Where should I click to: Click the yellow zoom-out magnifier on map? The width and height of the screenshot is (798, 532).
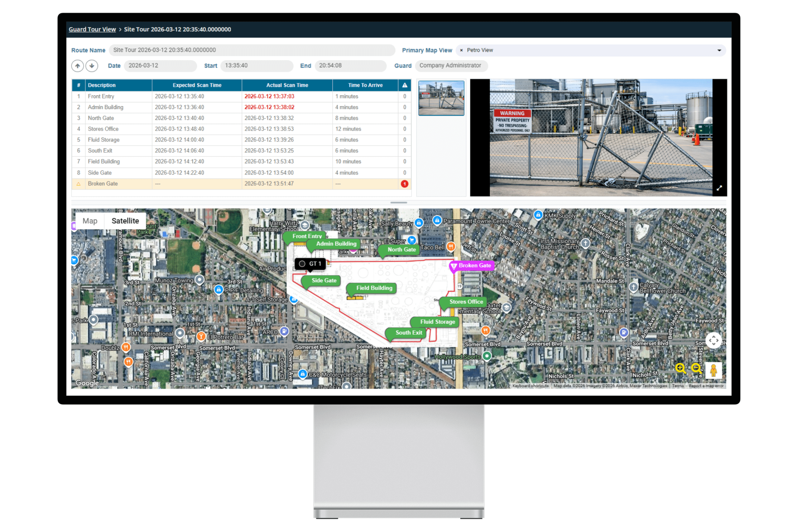coord(696,368)
